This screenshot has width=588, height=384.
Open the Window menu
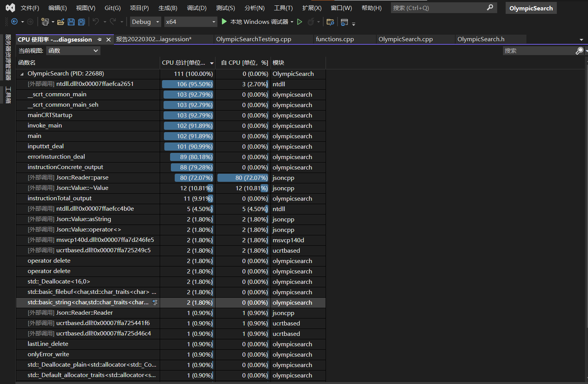(x=341, y=8)
